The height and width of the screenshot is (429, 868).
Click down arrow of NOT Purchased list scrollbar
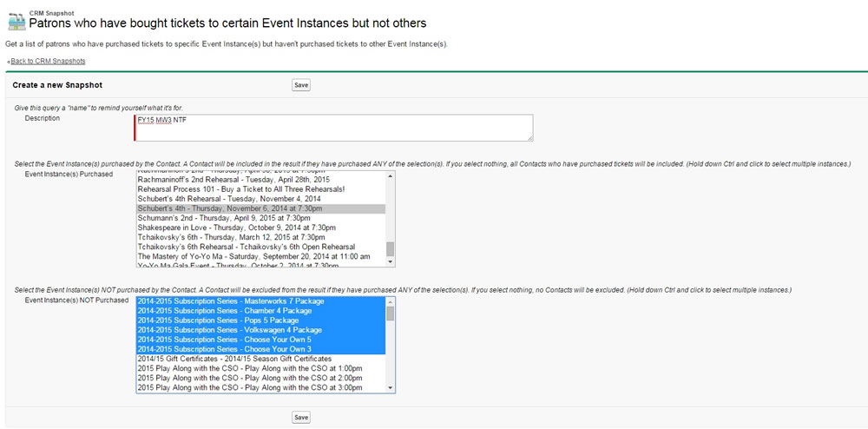coord(391,388)
